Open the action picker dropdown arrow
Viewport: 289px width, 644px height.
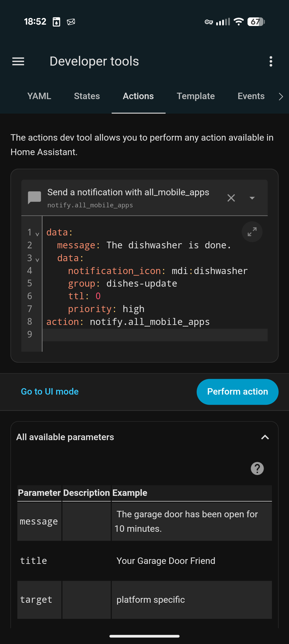point(252,198)
